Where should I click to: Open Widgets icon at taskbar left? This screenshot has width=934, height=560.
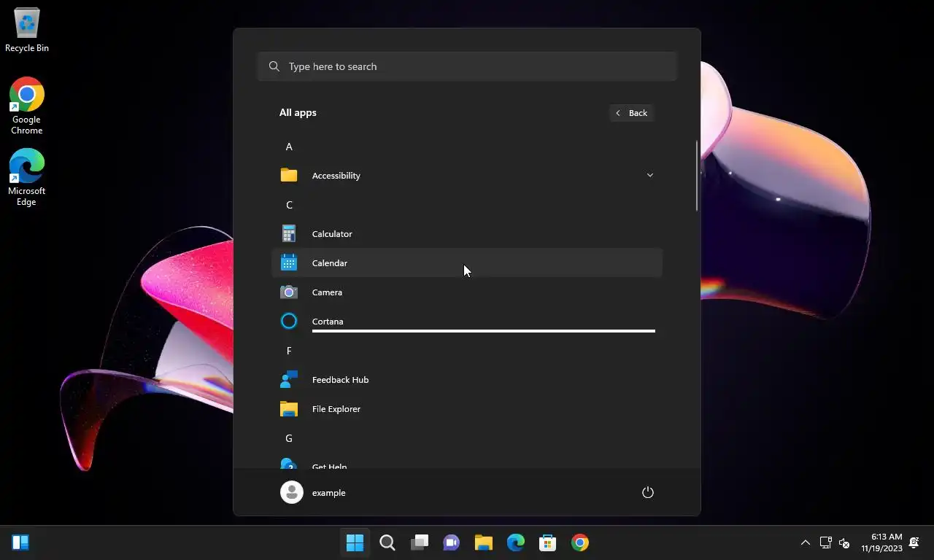click(x=20, y=542)
